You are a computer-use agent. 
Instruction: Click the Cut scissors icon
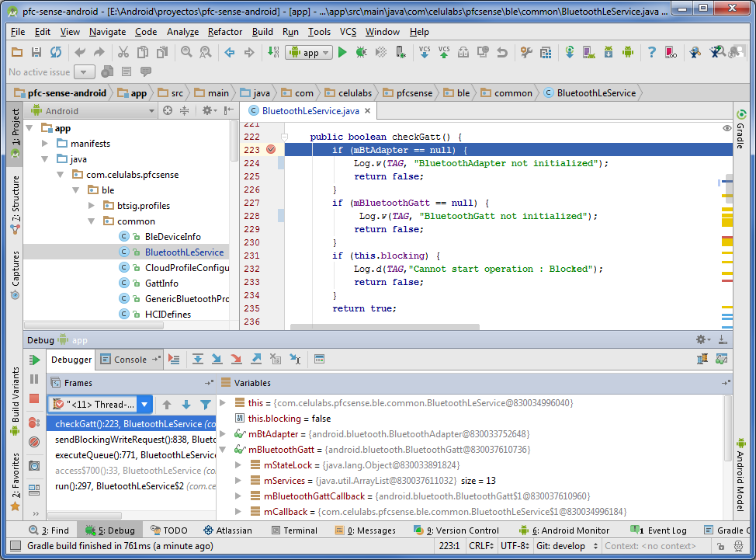point(123,52)
